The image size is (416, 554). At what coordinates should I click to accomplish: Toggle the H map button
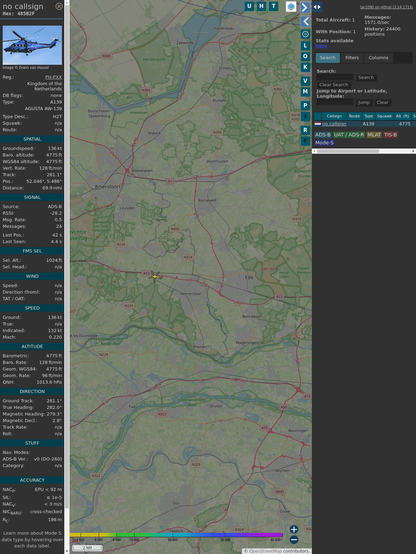(x=261, y=6)
